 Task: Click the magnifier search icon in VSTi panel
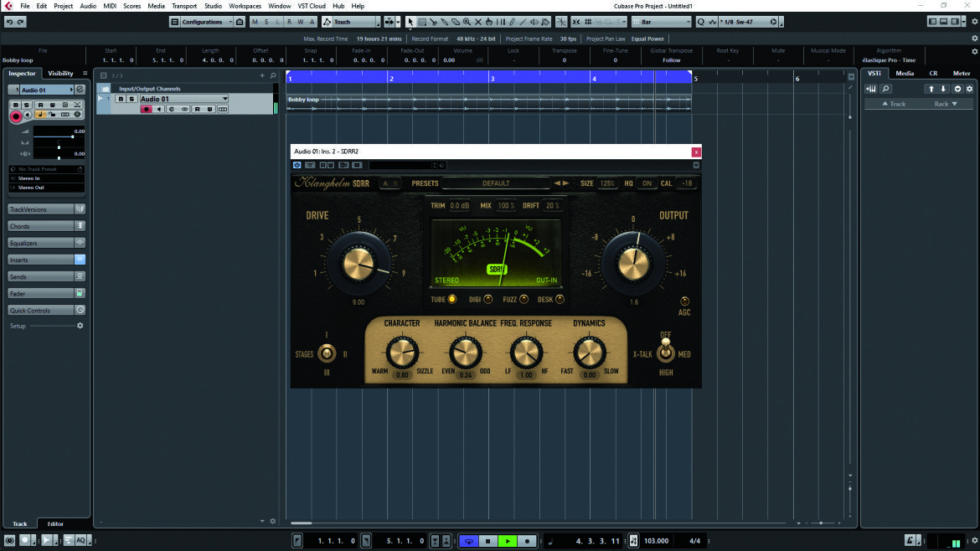click(885, 89)
